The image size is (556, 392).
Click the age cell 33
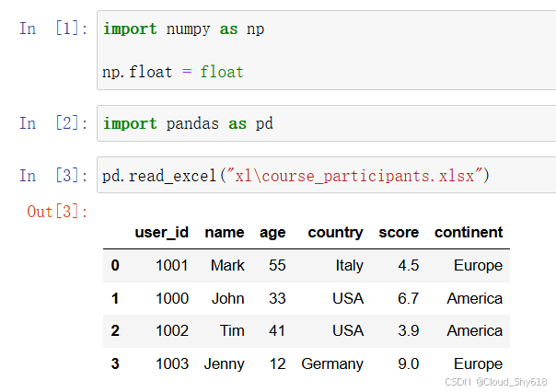tap(277, 298)
